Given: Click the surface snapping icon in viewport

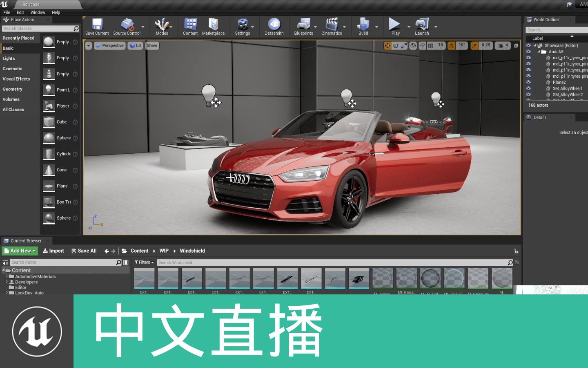Looking at the screenshot, I should (x=423, y=46).
